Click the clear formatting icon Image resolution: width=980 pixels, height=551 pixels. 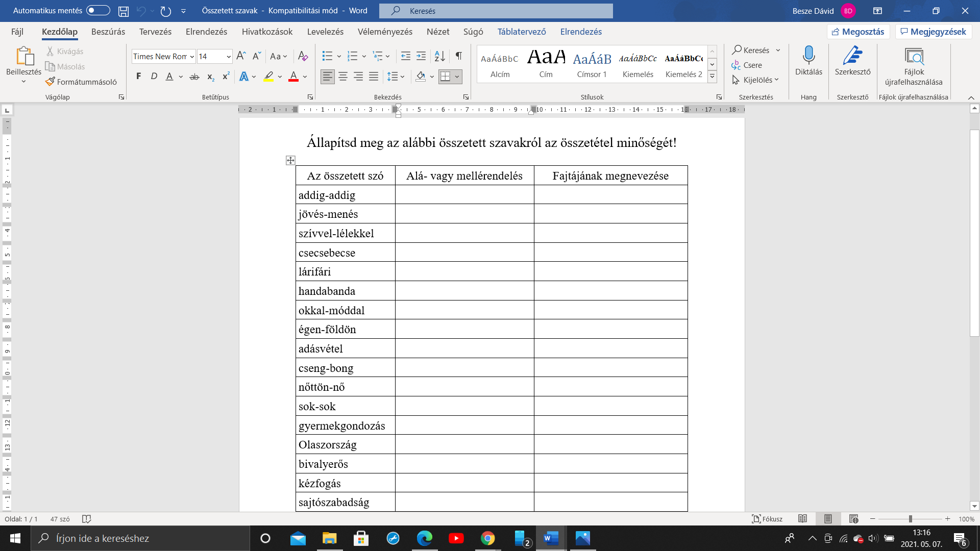click(x=303, y=56)
